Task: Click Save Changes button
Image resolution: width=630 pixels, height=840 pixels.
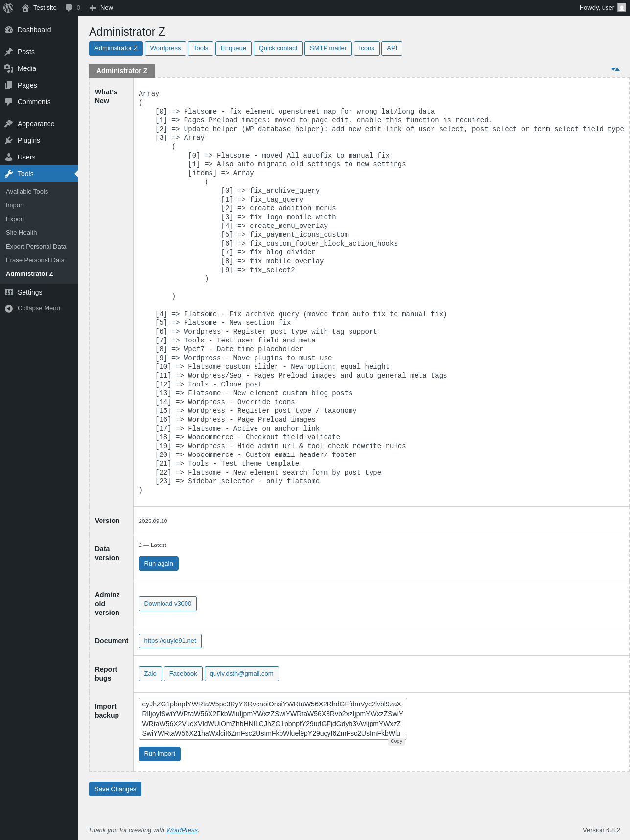Action: pyautogui.click(x=115, y=789)
